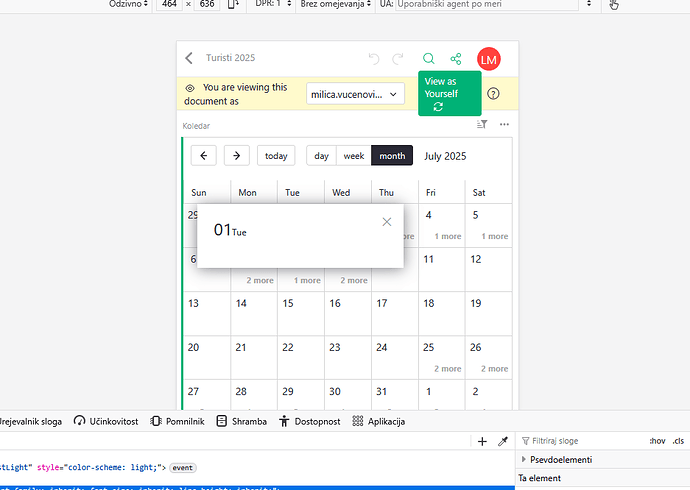Click the Koledar section title

[x=196, y=126]
